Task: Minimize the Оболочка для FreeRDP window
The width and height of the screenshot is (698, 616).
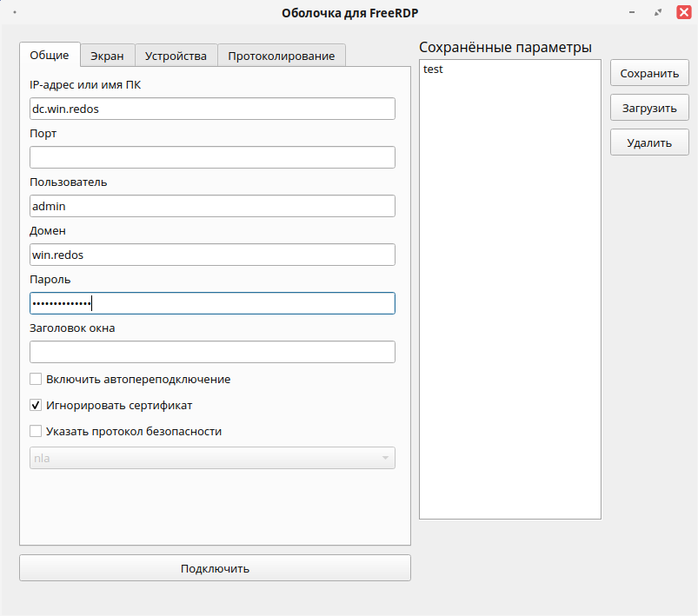Action: [632, 12]
